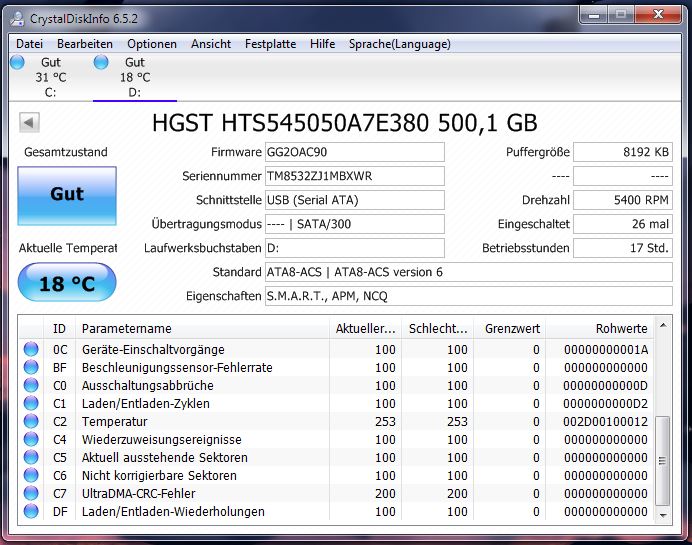Click status orb for Temperatur row

coord(31,421)
